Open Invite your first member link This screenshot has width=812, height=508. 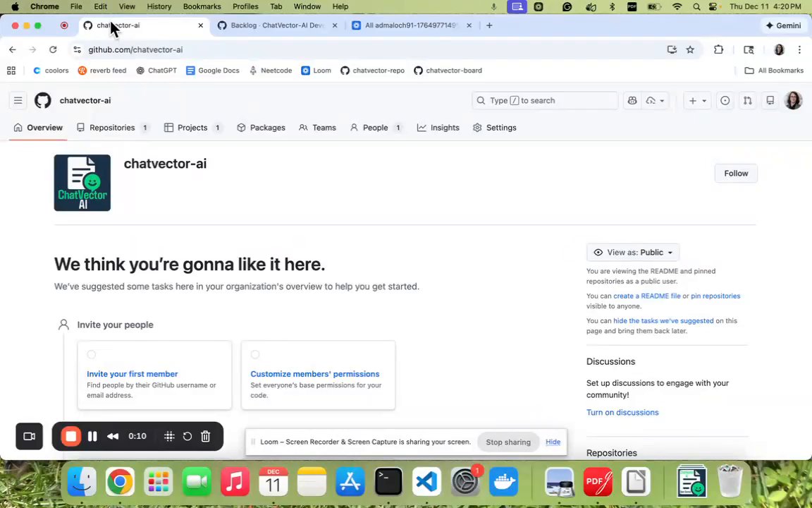pyautogui.click(x=132, y=374)
